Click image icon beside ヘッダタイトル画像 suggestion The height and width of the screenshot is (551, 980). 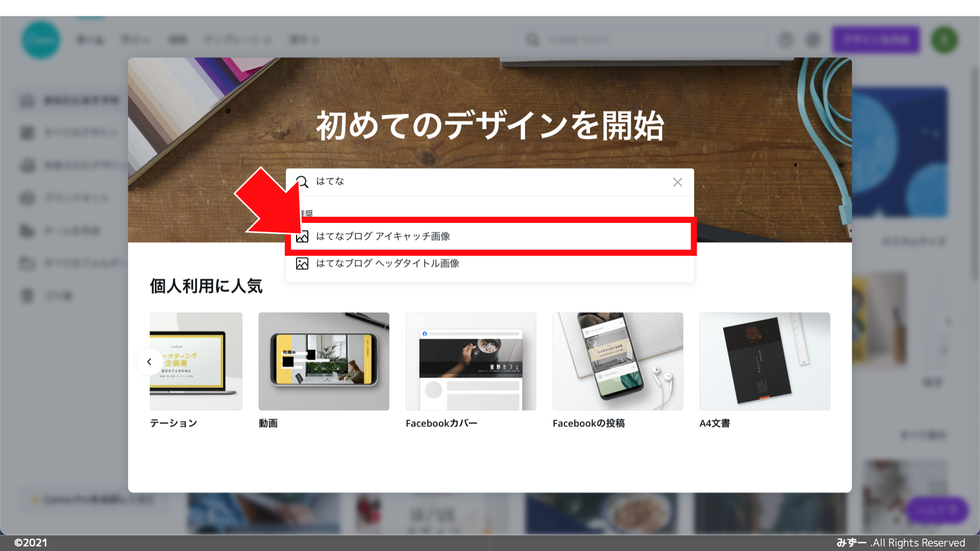tap(302, 263)
